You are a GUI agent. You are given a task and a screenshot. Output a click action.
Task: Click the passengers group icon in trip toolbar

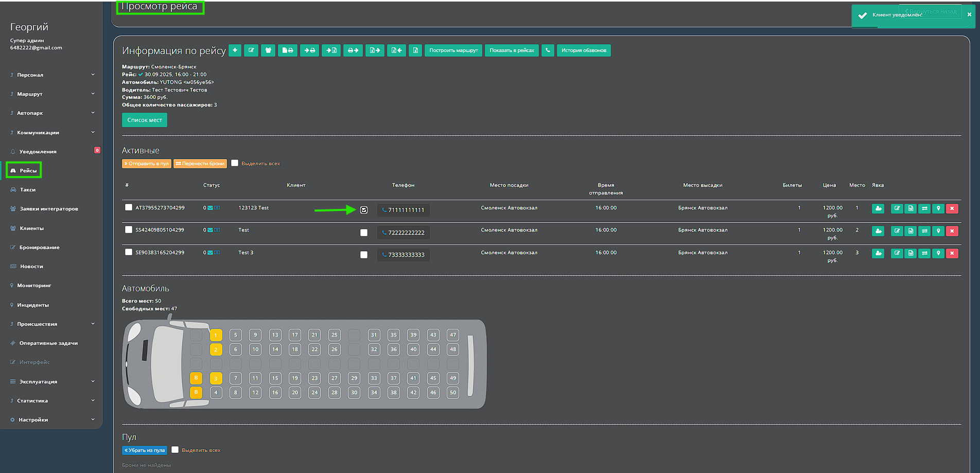[x=268, y=50]
